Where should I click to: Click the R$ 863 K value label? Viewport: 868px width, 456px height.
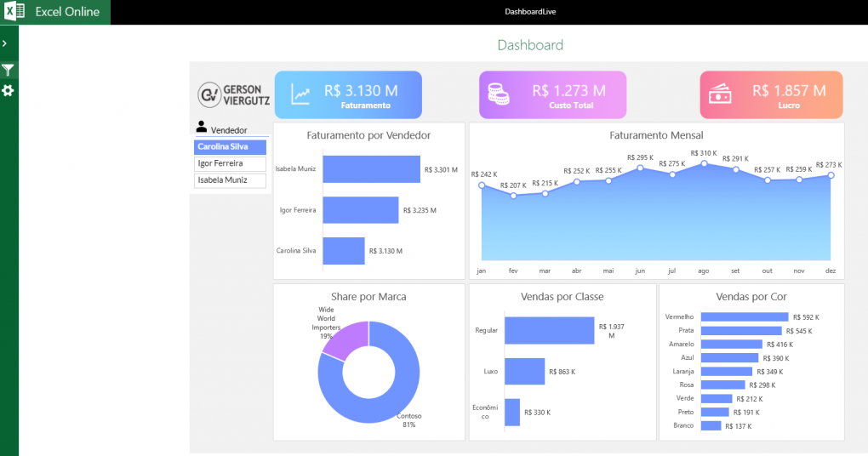click(x=562, y=372)
